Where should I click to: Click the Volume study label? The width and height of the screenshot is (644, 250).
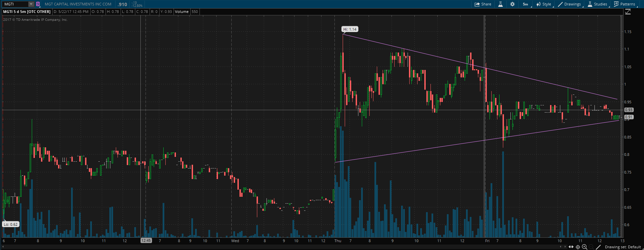click(182, 12)
